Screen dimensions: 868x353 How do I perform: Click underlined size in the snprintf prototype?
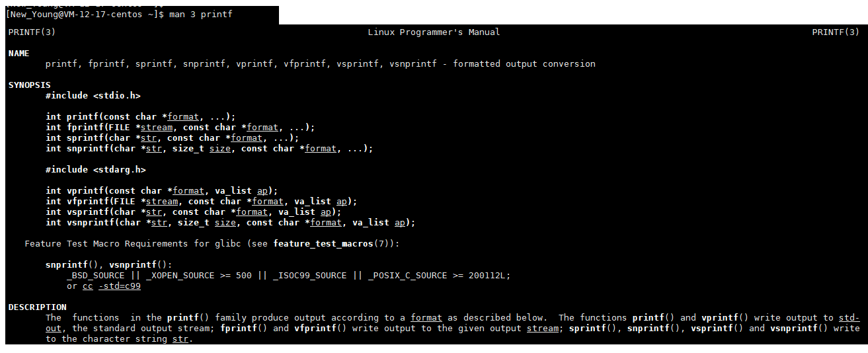[x=220, y=149]
